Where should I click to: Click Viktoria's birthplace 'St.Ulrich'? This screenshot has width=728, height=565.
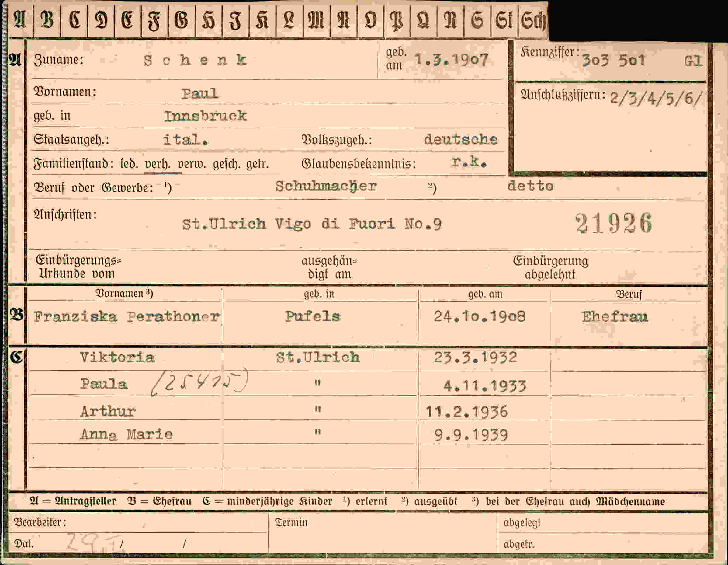pyautogui.click(x=318, y=357)
